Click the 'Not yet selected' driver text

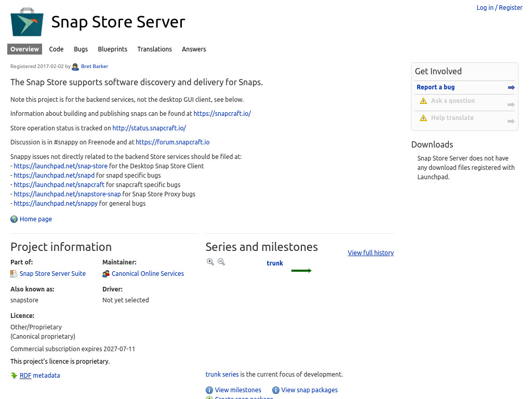pos(126,300)
